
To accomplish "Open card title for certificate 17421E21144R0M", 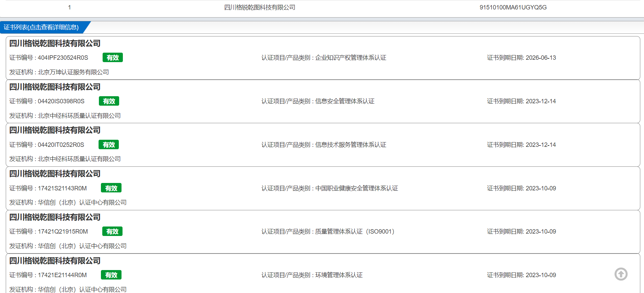I will [x=55, y=261].
